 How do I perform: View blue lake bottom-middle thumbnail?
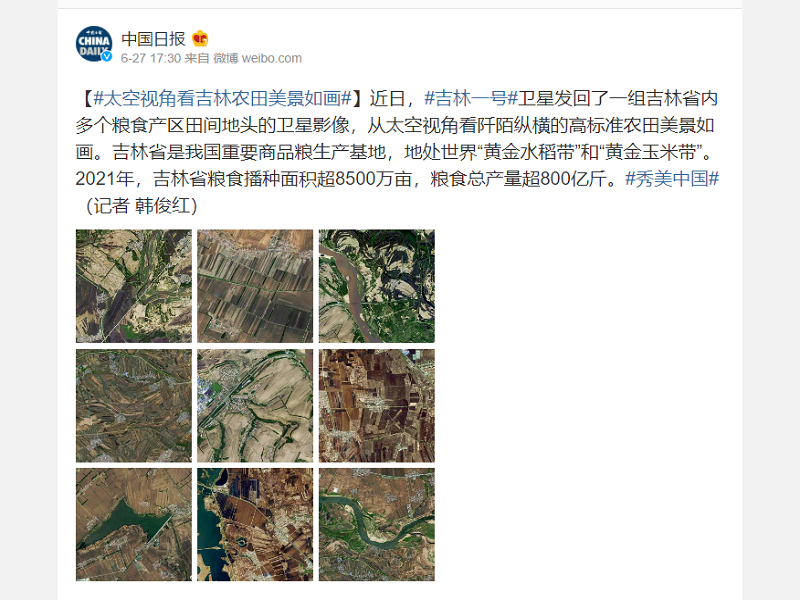[x=255, y=524]
